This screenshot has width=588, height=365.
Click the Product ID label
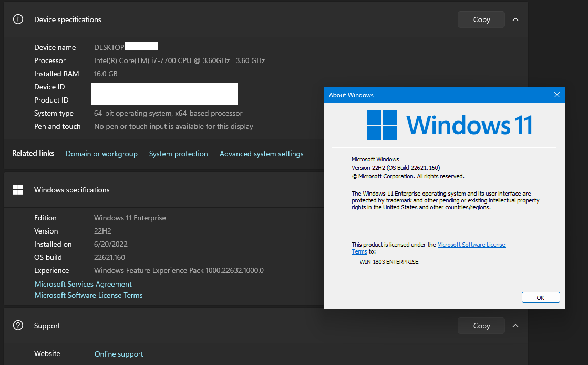pos(51,100)
